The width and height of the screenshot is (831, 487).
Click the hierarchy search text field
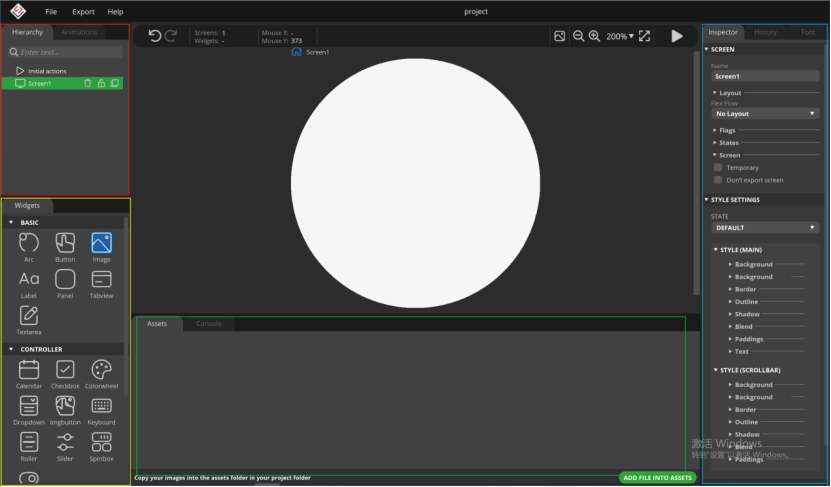pyautogui.click(x=66, y=52)
